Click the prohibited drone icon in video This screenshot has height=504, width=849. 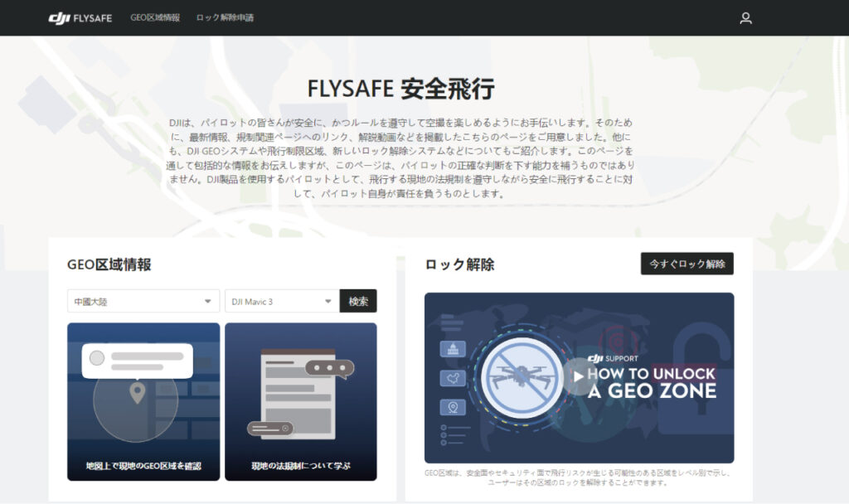click(522, 376)
